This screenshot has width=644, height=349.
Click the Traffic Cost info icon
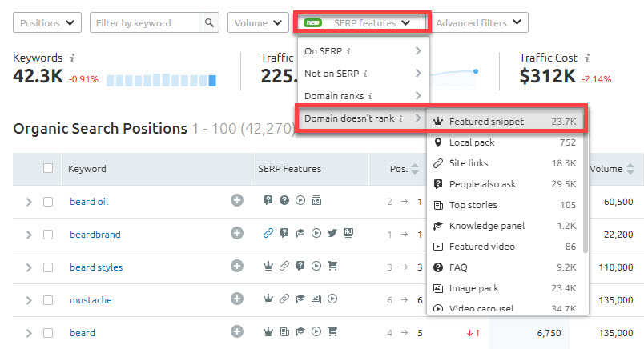point(589,58)
